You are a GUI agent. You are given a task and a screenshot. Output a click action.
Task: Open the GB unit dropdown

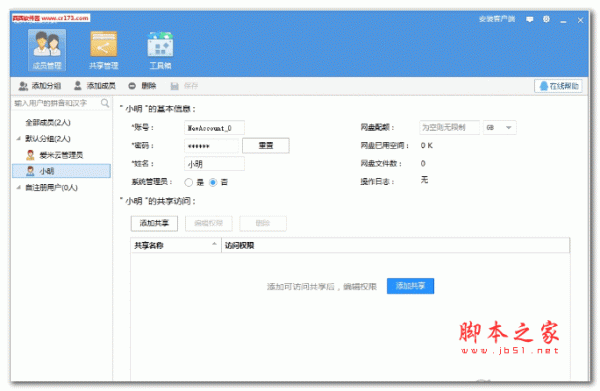click(x=499, y=127)
